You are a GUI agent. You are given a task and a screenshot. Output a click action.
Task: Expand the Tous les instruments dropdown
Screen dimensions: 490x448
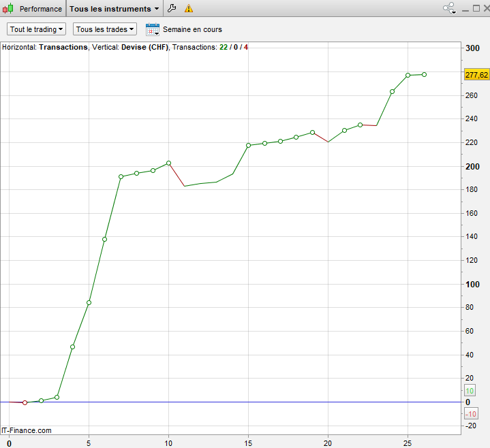[114, 9]
